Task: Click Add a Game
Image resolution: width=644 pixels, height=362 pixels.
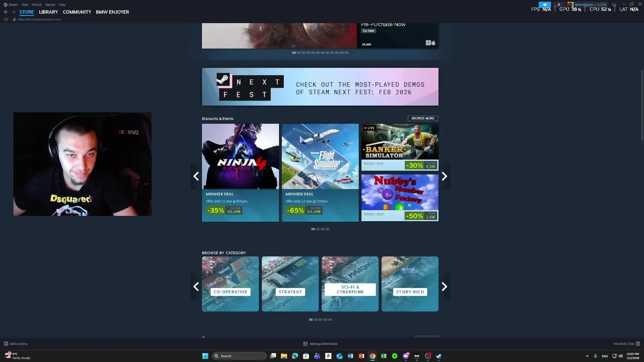Action: [16, 344]
